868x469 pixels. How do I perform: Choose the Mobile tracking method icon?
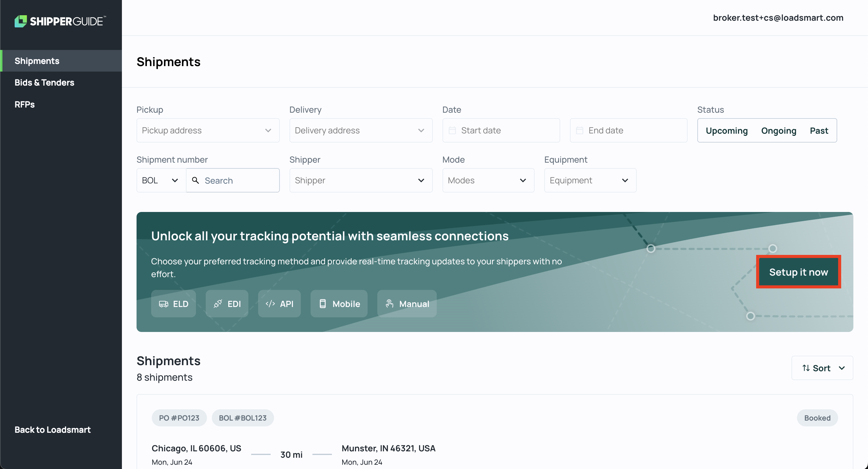click(323, 303)
